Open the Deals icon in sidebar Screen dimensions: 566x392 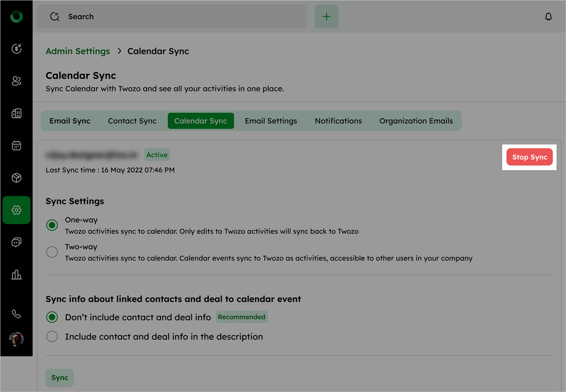(17, 49)
